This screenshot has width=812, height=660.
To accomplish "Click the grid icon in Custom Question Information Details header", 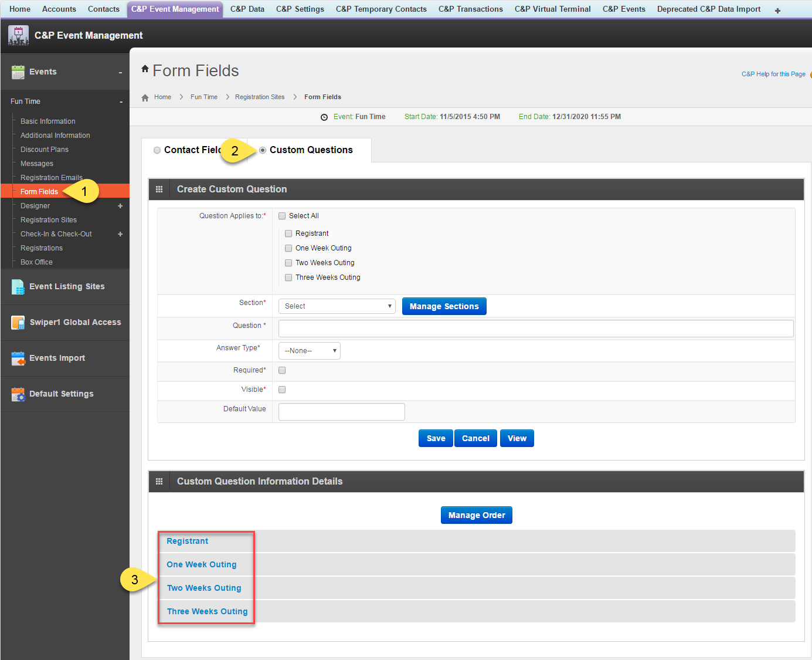I will [x=159, y=481].
